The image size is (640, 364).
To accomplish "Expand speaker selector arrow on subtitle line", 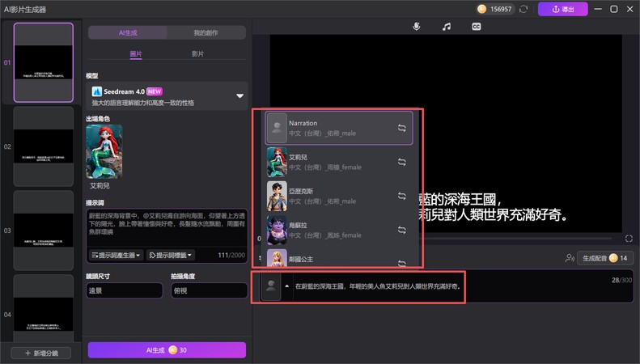I will [x=287, y=286].
